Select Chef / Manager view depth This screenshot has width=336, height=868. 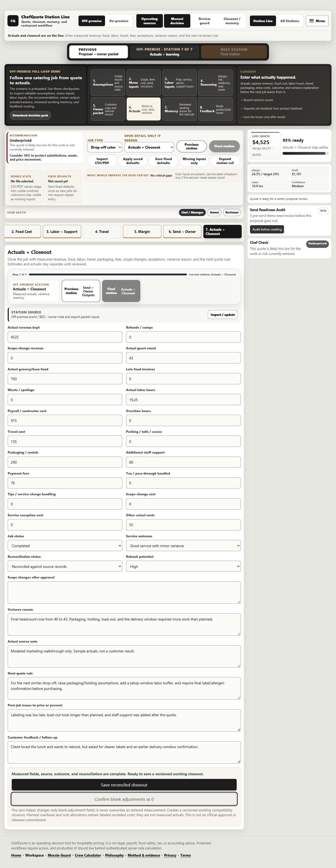(192, 212)
